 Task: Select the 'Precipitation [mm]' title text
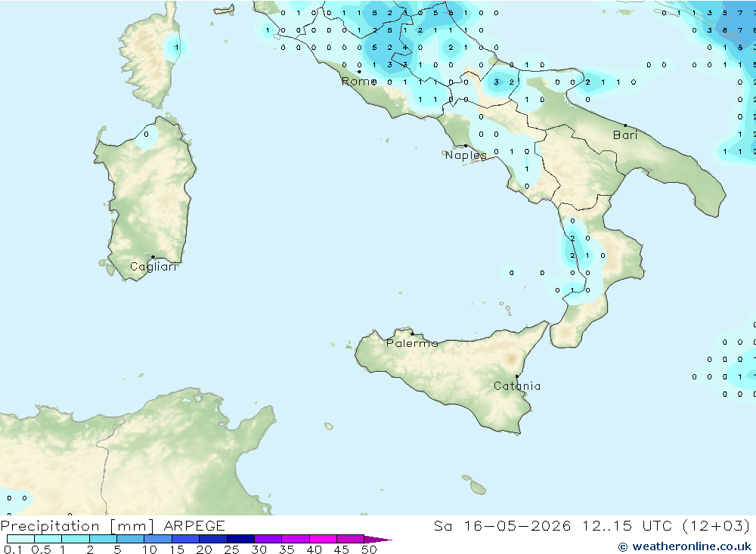[x=77, y=525]
